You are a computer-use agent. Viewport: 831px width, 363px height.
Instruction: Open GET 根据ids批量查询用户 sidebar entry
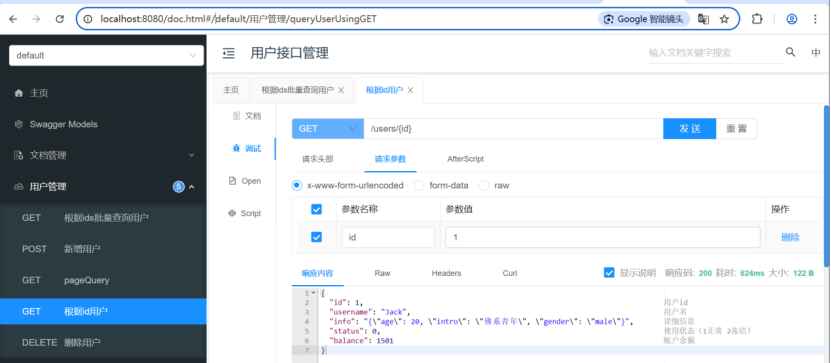pos(103,218)
